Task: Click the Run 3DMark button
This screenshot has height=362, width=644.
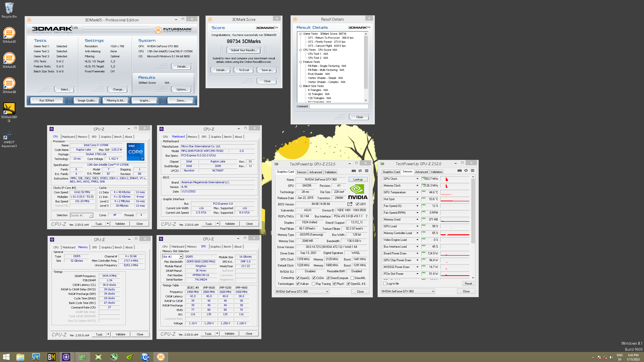Action: pyautogui.click(x=47, y=101)
